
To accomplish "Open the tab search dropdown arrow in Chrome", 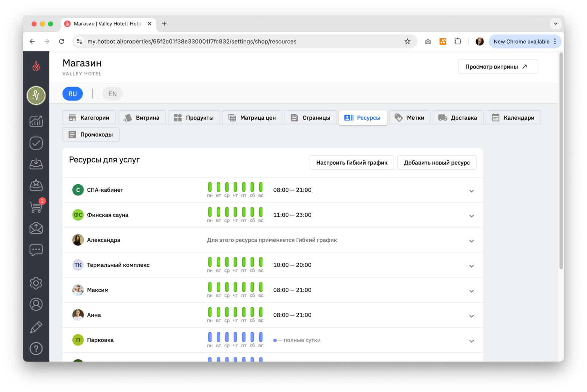I will point(556,24).
